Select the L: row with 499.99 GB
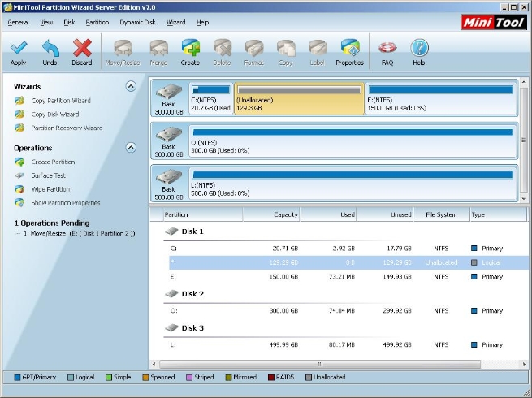 [348, 344]
